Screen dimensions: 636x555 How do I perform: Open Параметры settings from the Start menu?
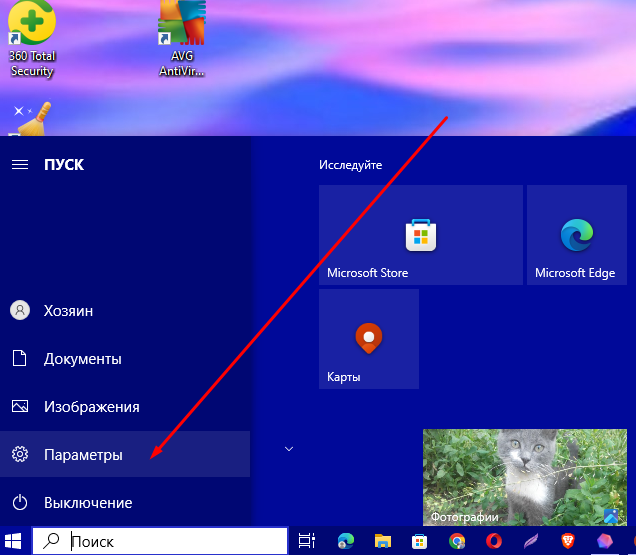tap(125, 454)
